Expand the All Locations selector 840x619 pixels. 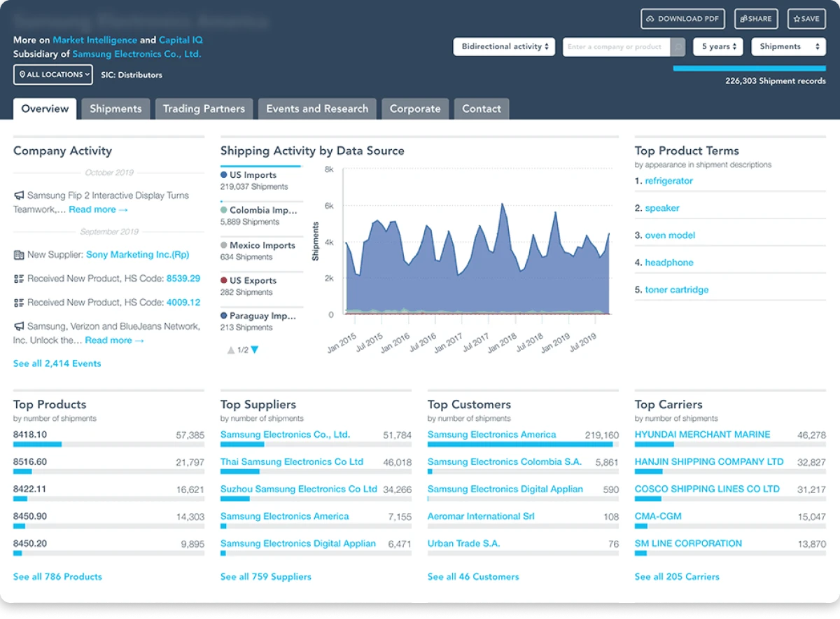53,75
